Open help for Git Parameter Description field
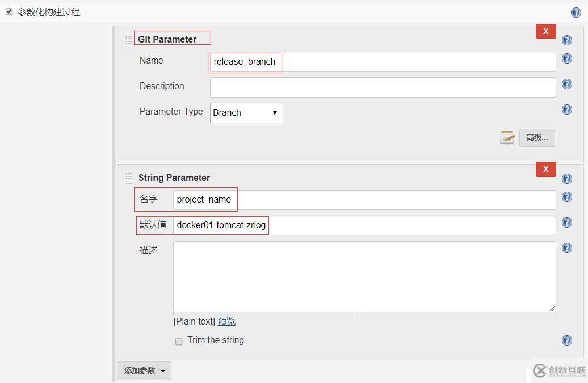The height and width of the screenshot is (383, 588). coord(566,84)
